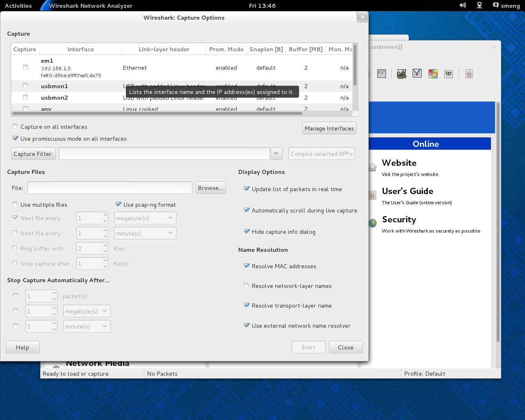Screen dimensions: 525x420
Task: Click the Resize Columns icon in main toolbar
Action: click(382, 74)
